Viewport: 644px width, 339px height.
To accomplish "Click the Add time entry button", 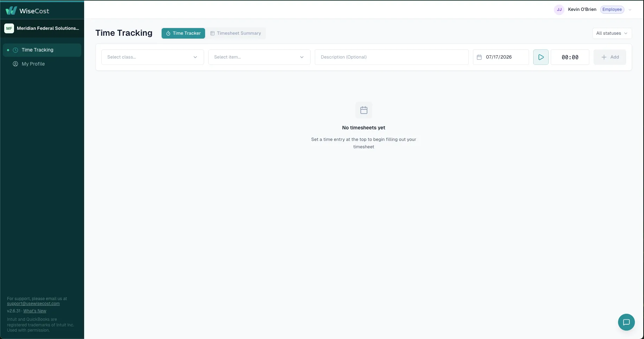I will 610,57.
